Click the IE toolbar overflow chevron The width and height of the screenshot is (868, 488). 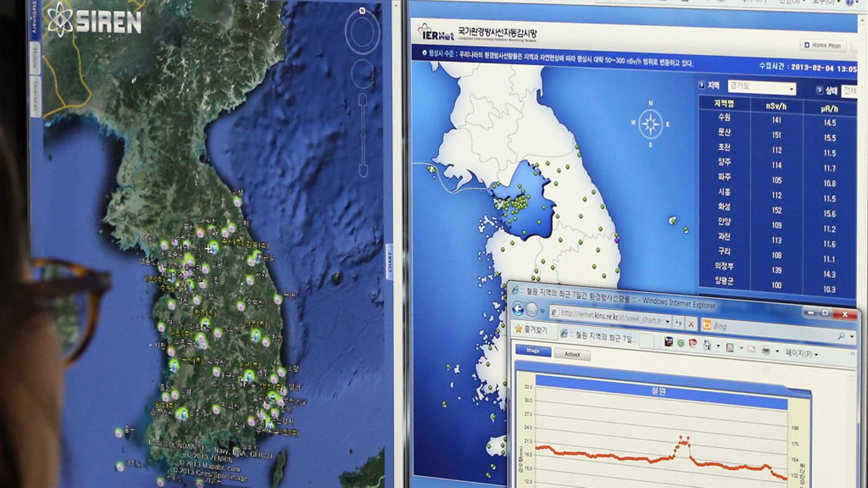[852, 354]
